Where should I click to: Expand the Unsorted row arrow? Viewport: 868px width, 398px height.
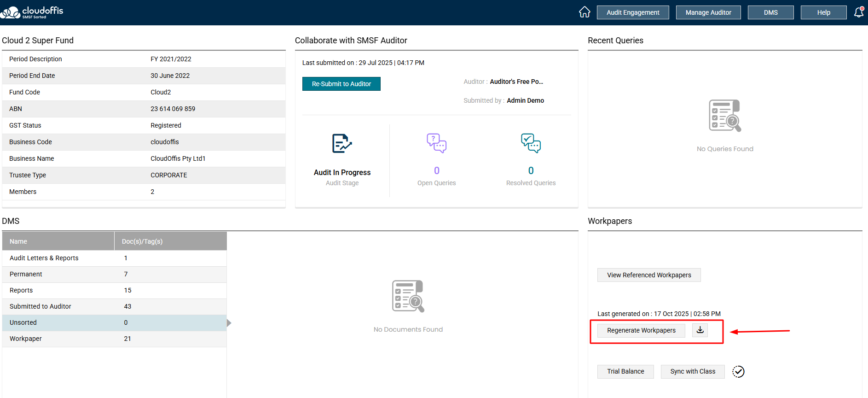point(229,323)
